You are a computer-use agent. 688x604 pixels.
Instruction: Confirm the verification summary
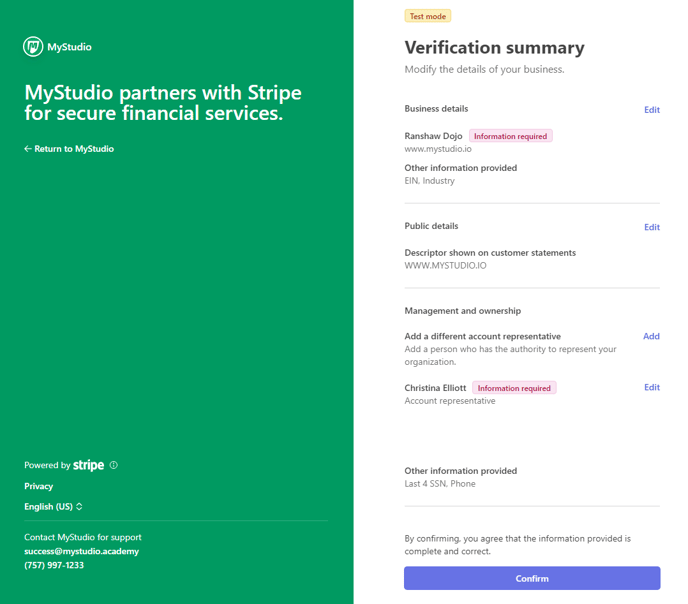(532, 578)
